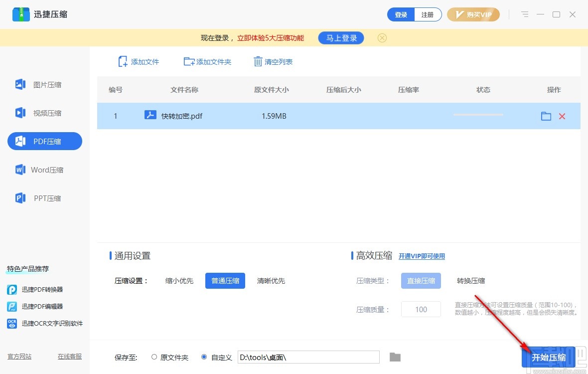588x374 pixels.
Task: Choose 清晰优先 compression setting
Action: tap(271, 281)
